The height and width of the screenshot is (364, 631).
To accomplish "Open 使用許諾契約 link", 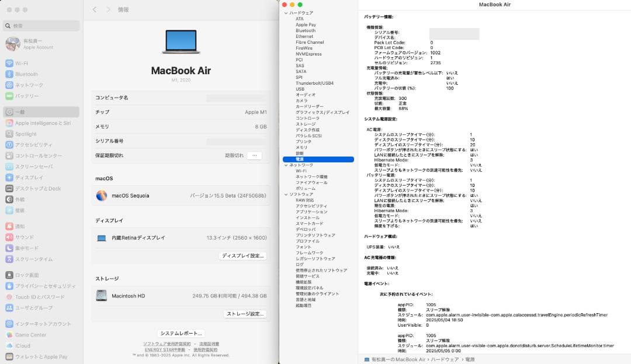I will pyautogui.click(x=205, y=349).
